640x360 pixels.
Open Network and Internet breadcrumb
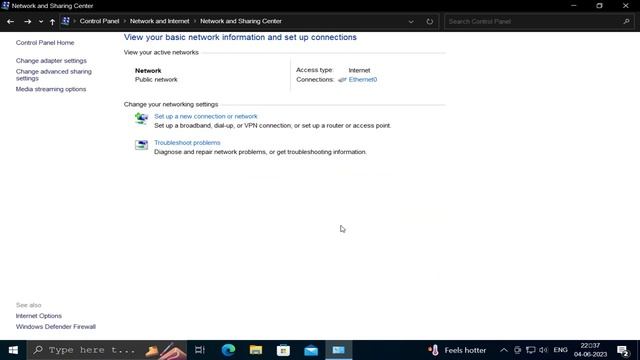(x=159, y=21)
